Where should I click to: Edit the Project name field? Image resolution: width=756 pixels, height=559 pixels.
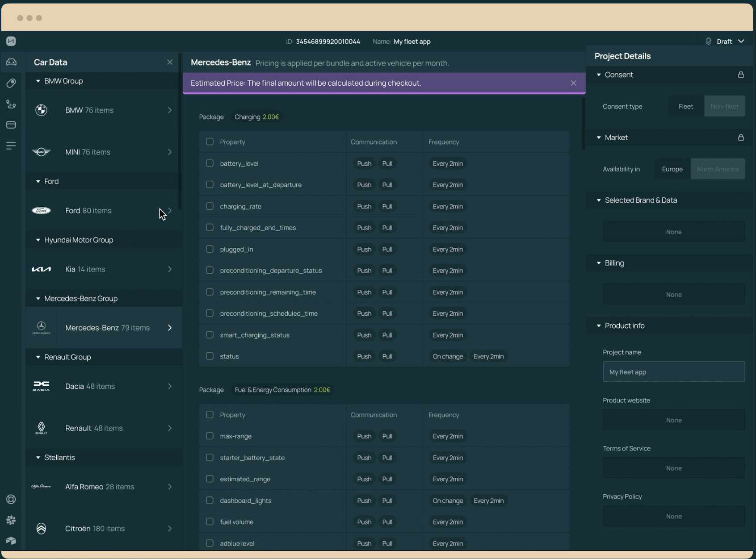point(674,371)
